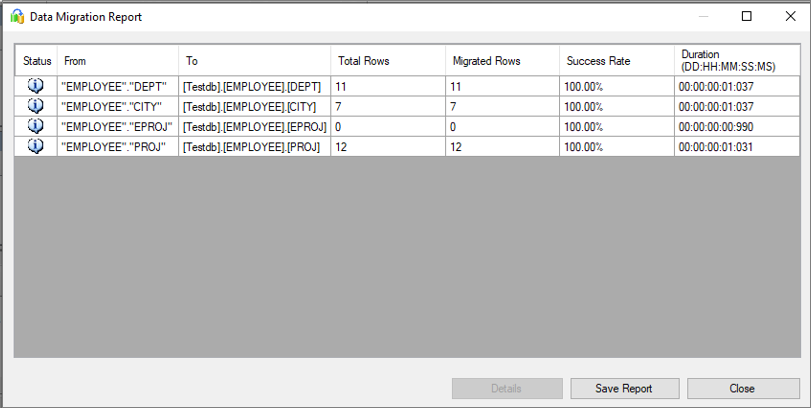
Task: Click the info status icon for CITY row
Action: (x=36, y=106)
